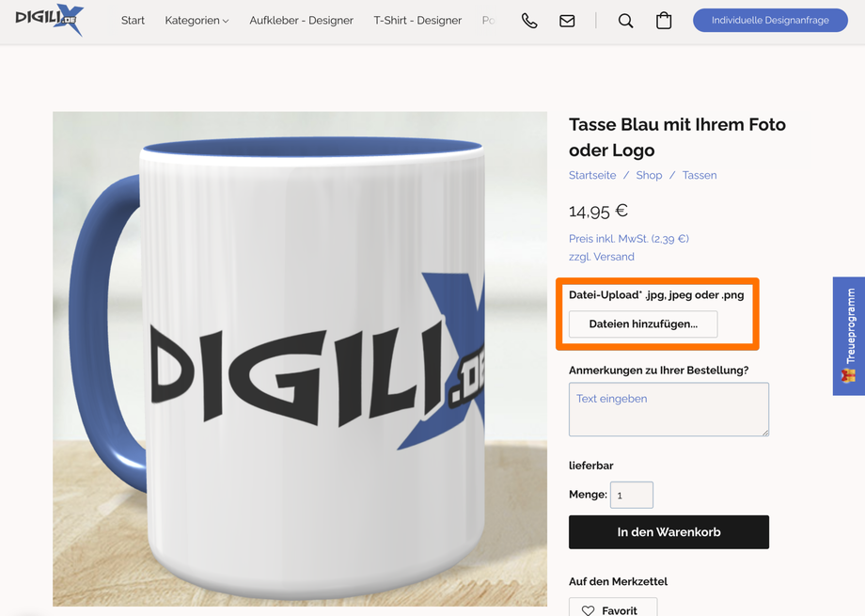865x616 pixels.
Task: Add to cart with In den Warenkorb
Action: [668, 532]
